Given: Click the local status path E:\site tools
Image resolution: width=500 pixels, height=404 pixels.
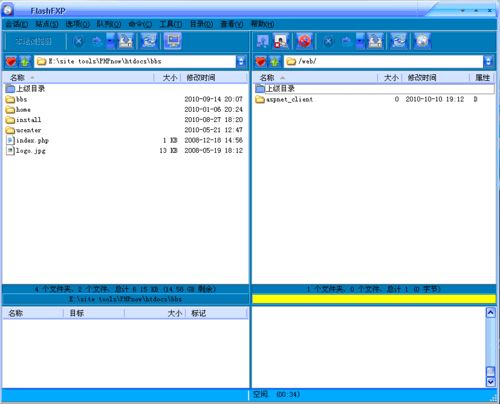Looking at the screenshot, I should 126,299.
